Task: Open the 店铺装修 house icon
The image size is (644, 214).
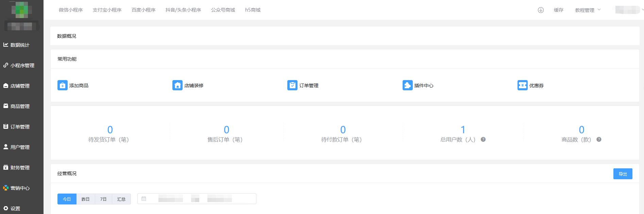Action: point(177,85)
